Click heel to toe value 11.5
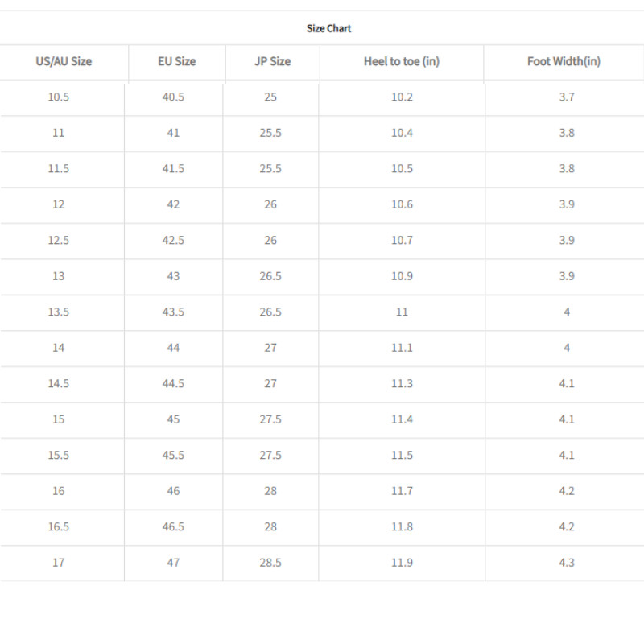644x644 pixels. [x=402, y=455]
